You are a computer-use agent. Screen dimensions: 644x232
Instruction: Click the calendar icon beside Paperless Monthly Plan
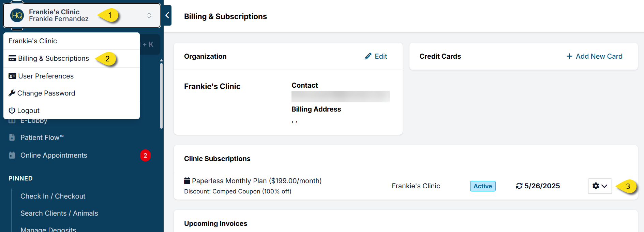pos(187,181)
